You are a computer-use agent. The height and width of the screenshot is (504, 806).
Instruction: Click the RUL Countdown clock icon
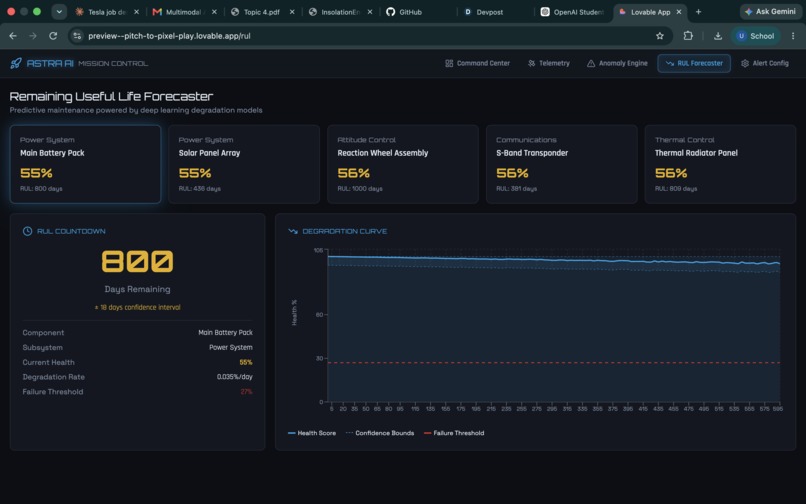[x=27, y=231]
